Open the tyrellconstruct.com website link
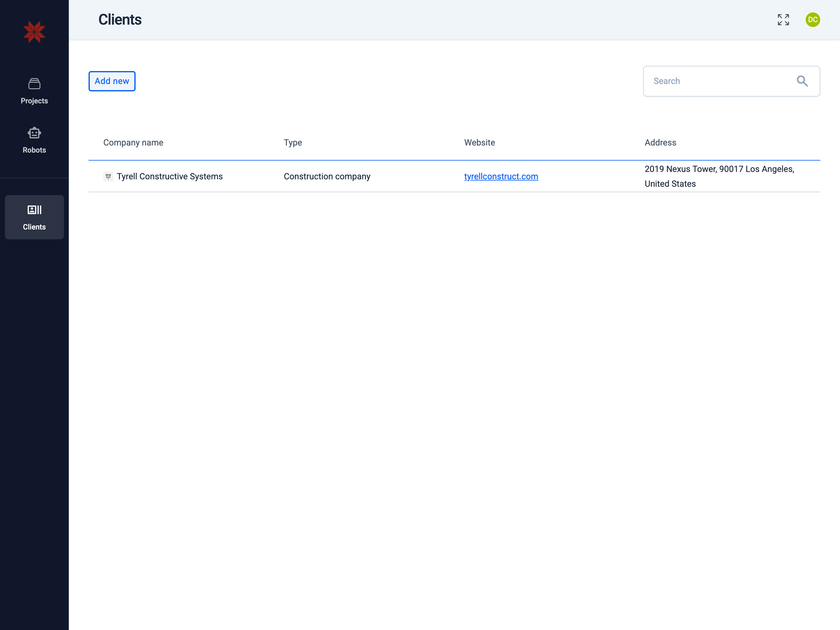 [501, 176]
